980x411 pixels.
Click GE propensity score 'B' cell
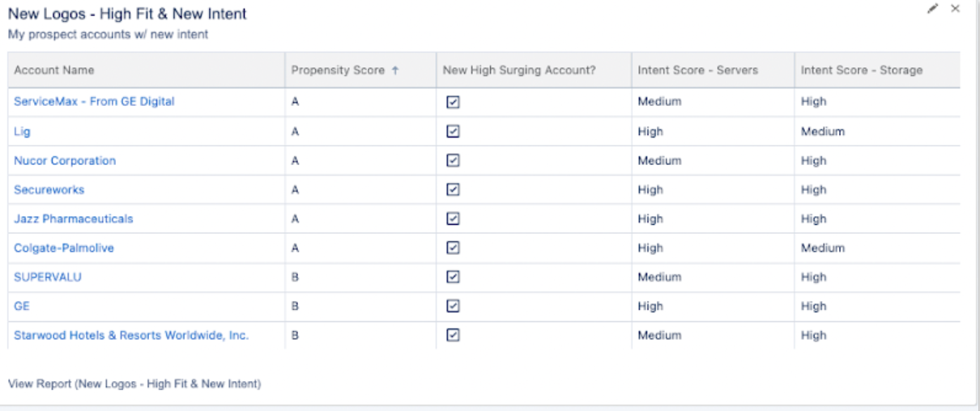tap(360, 306)
